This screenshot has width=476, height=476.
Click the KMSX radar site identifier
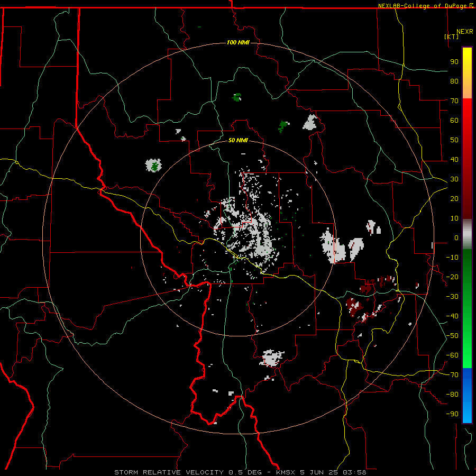click(286, 472)
